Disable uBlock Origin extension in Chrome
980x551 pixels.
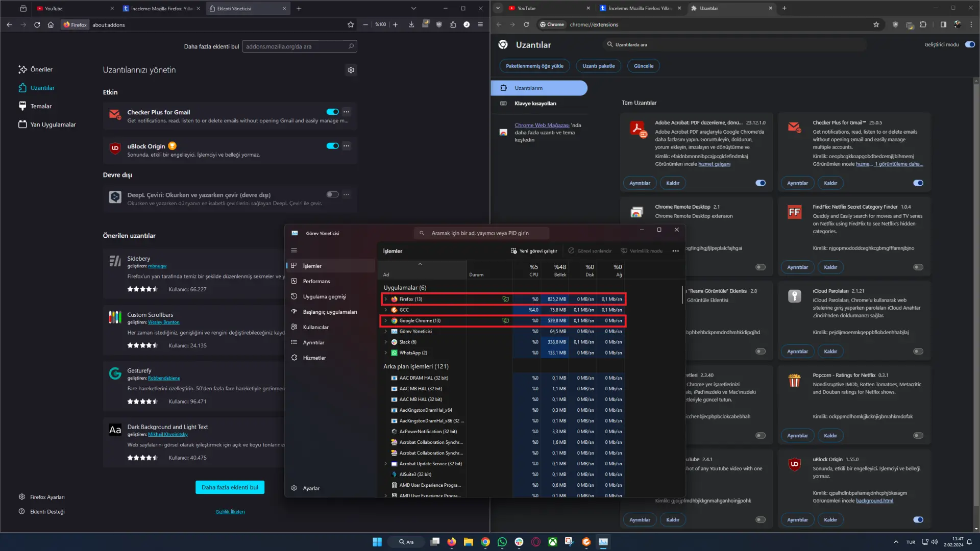coord(918,520)
